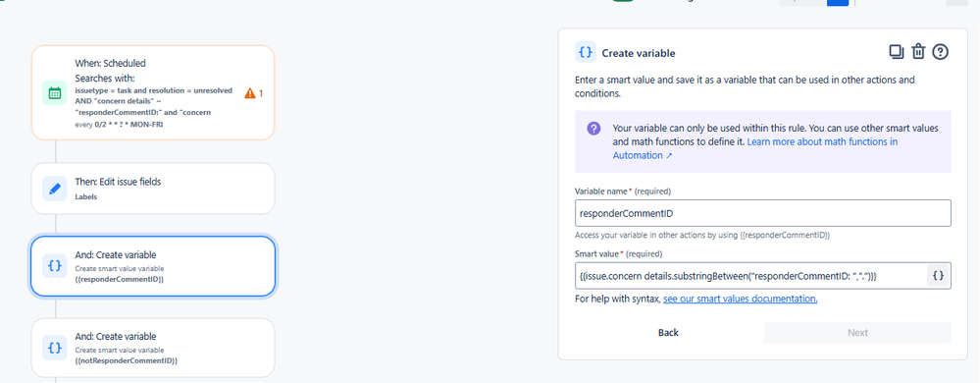Select the Then: Edit issue fields step

tap(152, 189)
